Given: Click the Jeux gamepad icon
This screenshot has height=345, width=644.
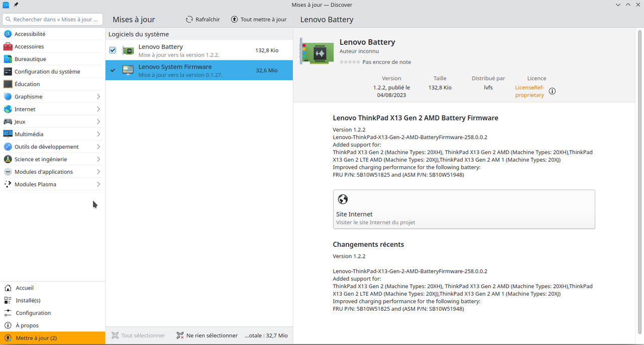Looking at the screenshot, I should [8, 122].
